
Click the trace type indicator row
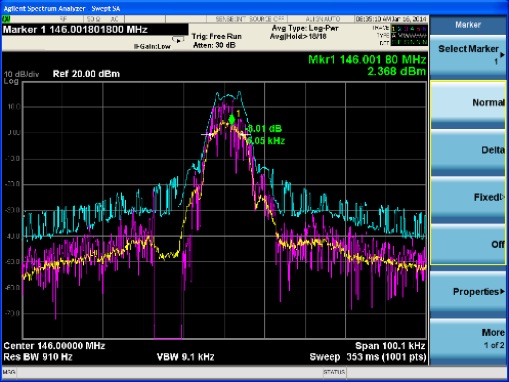pos(409,35)
